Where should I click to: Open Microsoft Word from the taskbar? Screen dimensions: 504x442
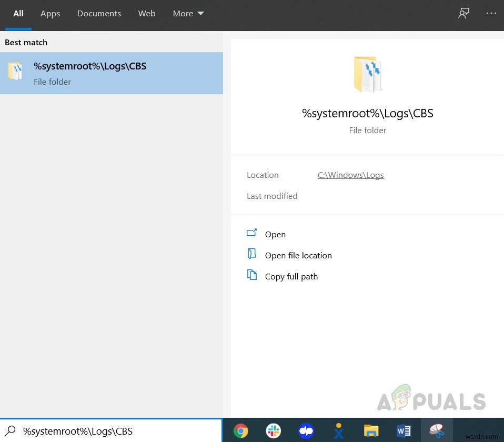(x=404, y=431)
